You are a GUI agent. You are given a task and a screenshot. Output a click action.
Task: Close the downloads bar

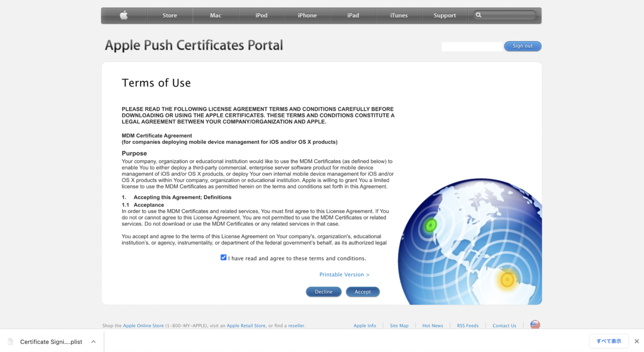coord(636,341)
